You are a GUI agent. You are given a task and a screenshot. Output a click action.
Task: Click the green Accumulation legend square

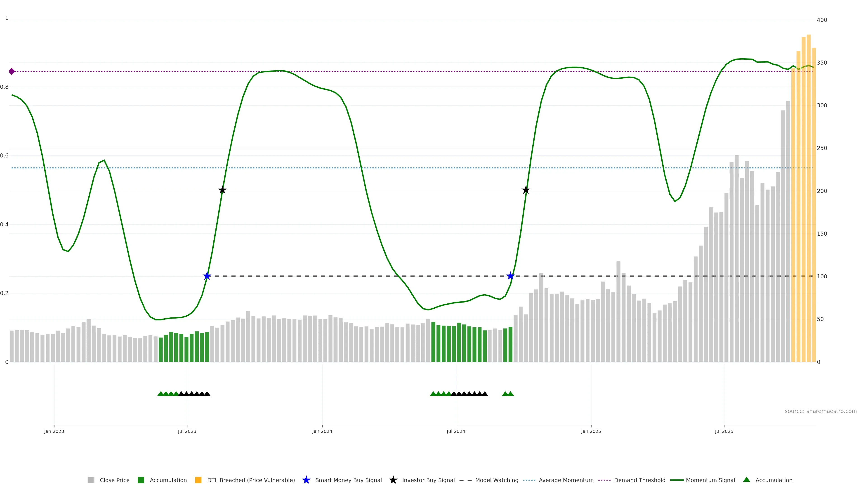coord(141,480)
